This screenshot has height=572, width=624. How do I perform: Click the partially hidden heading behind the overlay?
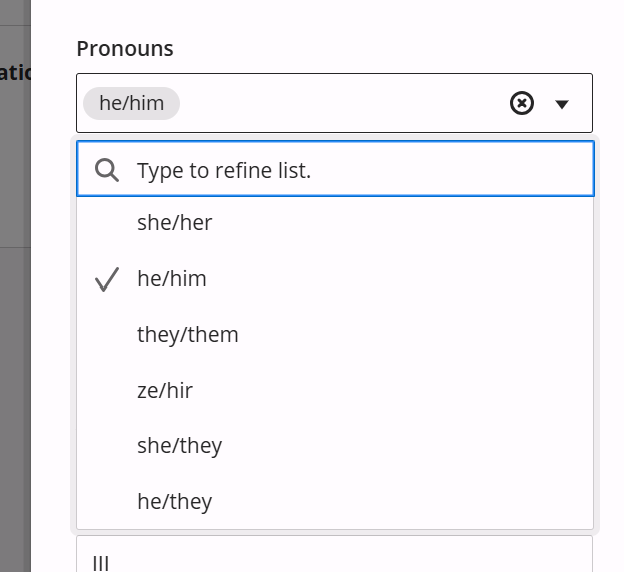tap(15, 73)
